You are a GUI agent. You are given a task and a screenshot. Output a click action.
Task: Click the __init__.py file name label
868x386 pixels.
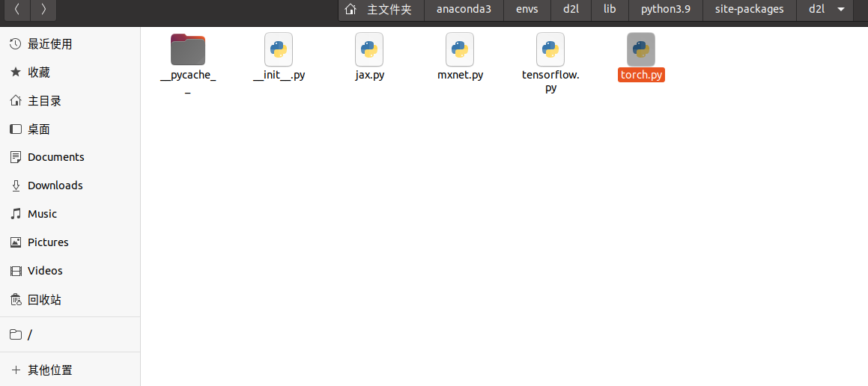[279, 76]
